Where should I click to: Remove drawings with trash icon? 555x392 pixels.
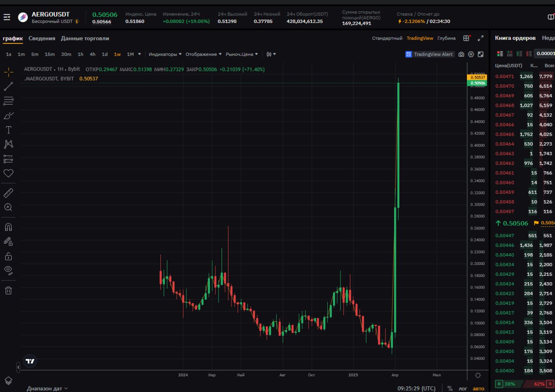tap(8, 290)
